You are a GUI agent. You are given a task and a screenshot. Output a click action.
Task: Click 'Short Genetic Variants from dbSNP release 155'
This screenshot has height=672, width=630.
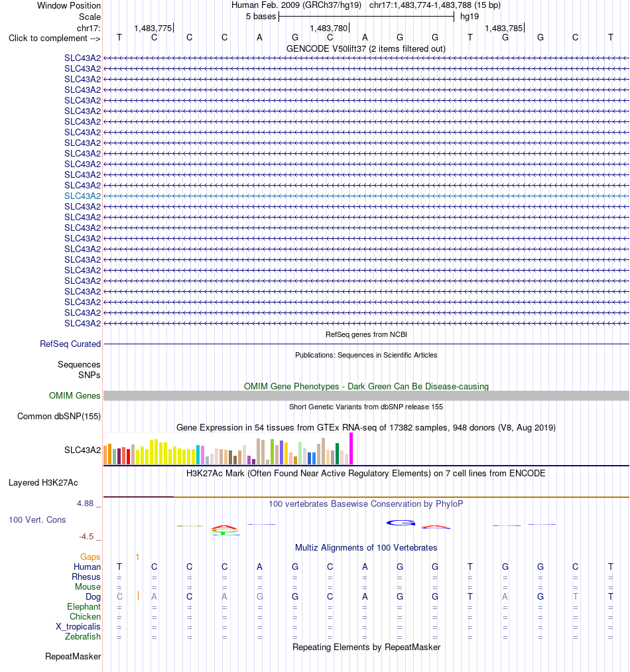[366, 407]
